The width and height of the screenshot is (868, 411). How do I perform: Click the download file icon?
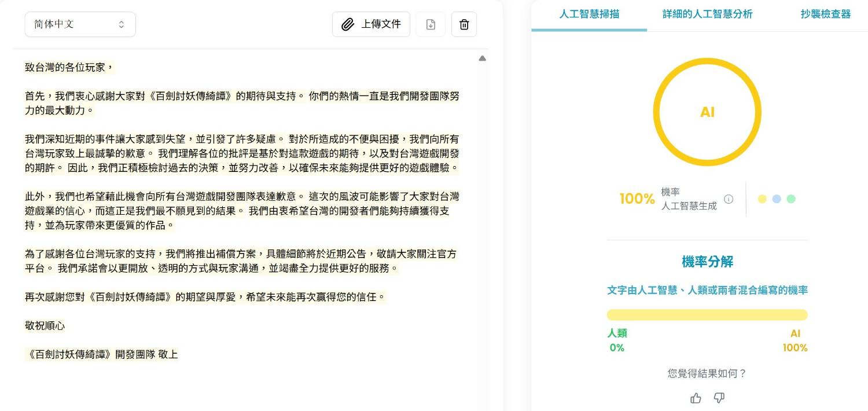pos(431,24)
